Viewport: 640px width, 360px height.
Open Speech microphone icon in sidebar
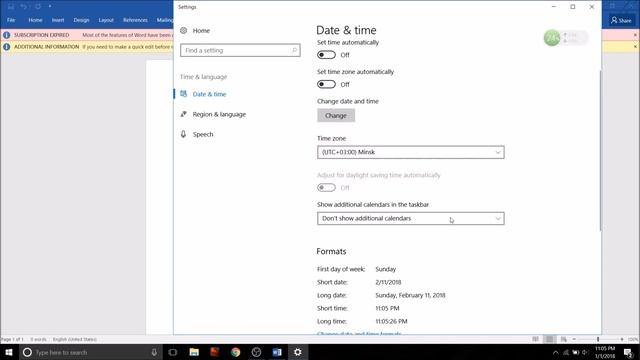(184, 134)
